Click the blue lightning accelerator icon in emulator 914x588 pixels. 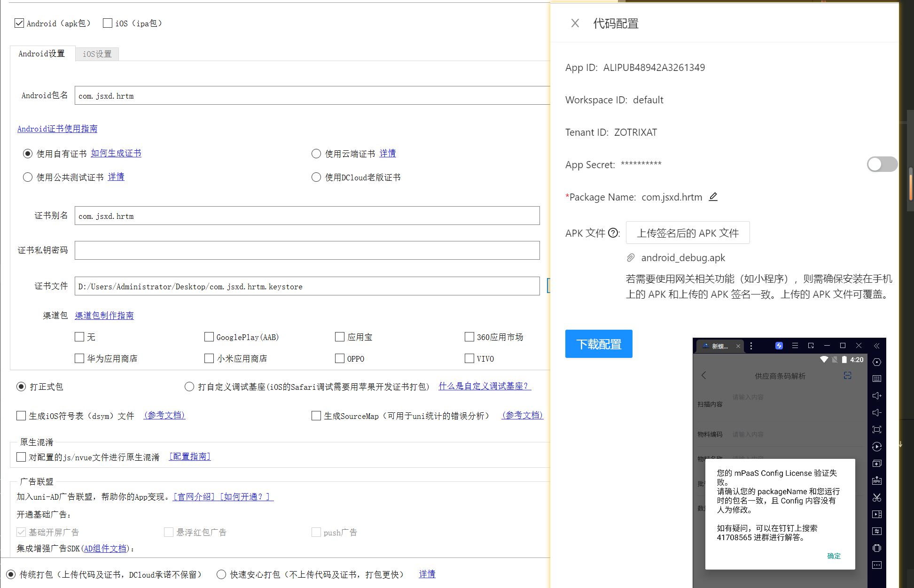click(x=779, y=346)
